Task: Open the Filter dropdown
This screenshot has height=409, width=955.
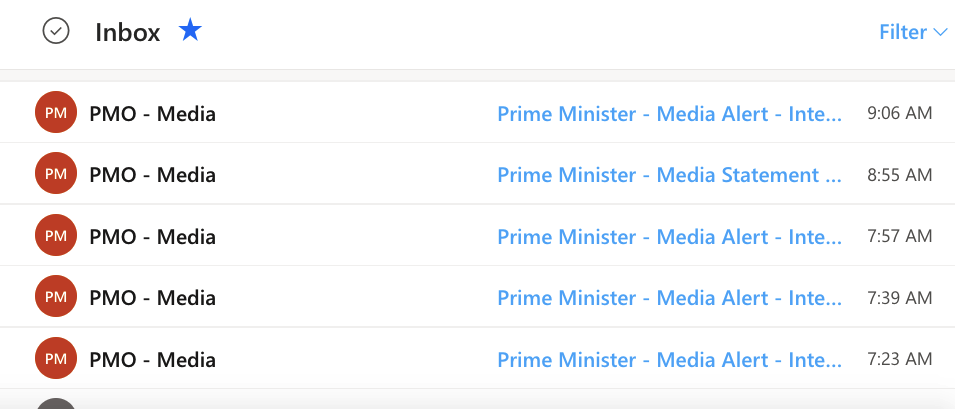Action: click(x=912, y=32)
